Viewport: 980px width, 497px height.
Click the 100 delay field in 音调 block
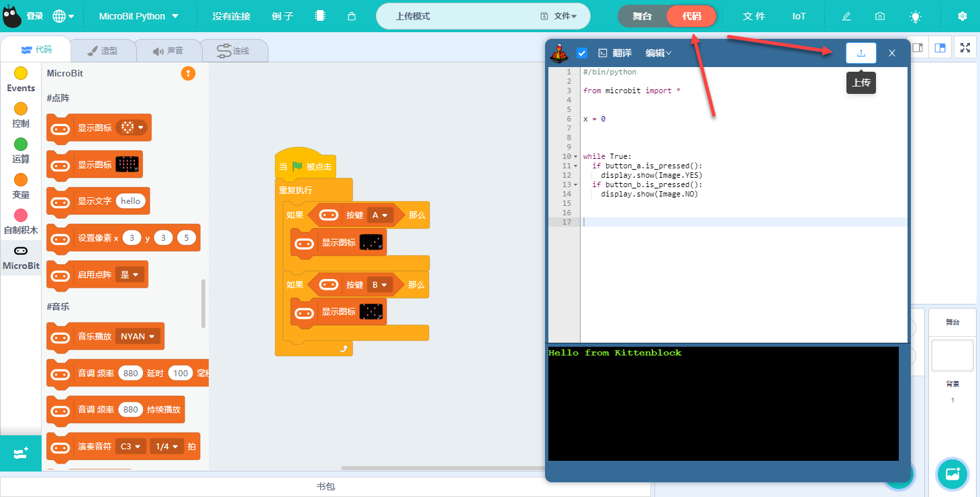[x=180, y=373]
